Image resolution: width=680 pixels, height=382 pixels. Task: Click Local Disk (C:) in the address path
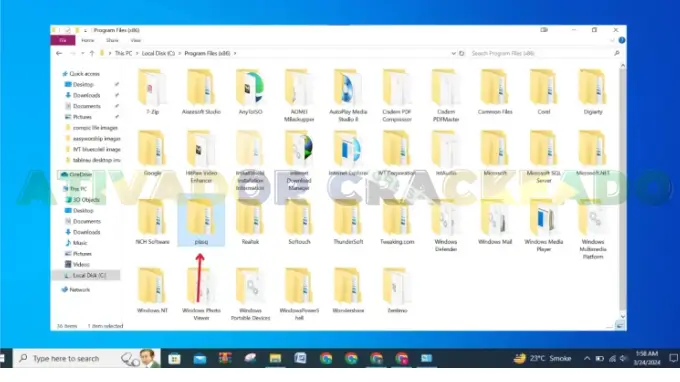[x=158, y=53]
